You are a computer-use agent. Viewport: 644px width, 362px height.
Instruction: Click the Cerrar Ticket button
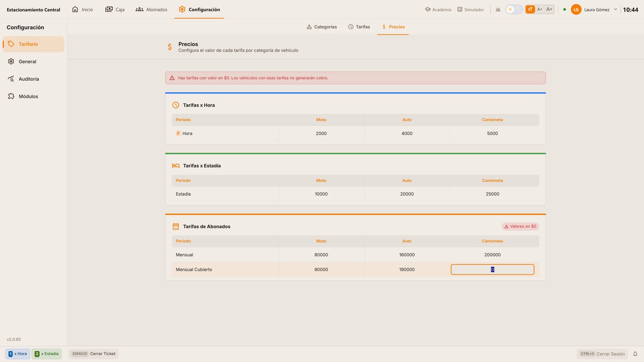coord(93,354)
